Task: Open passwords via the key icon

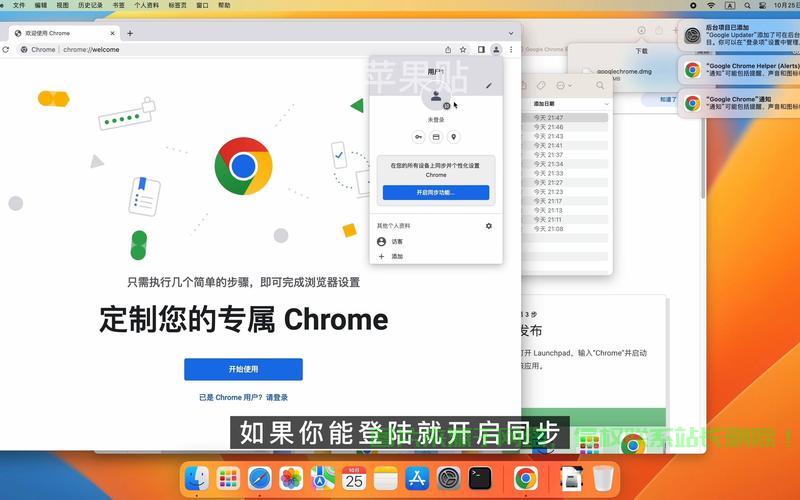Action: (418, 137)
